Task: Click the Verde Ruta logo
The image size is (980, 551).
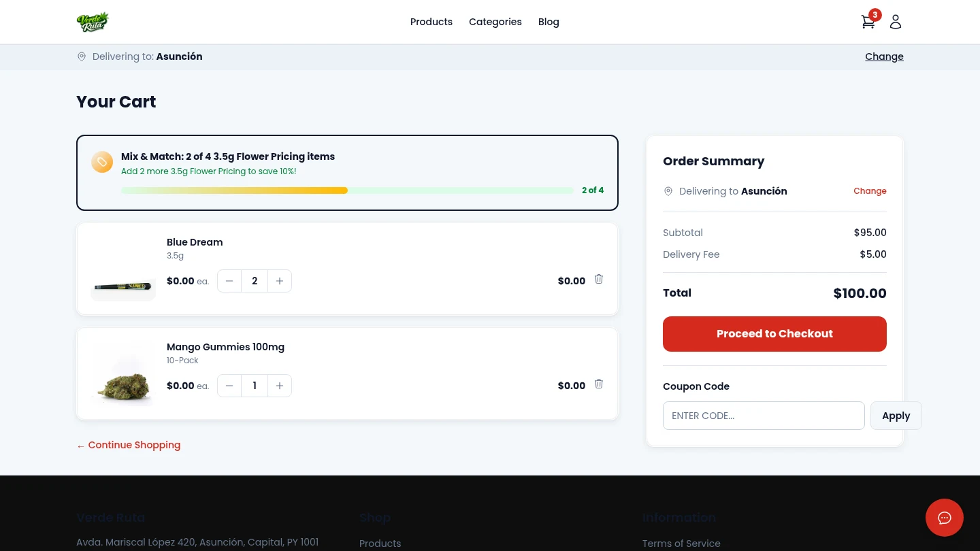Action: point(93,22)
